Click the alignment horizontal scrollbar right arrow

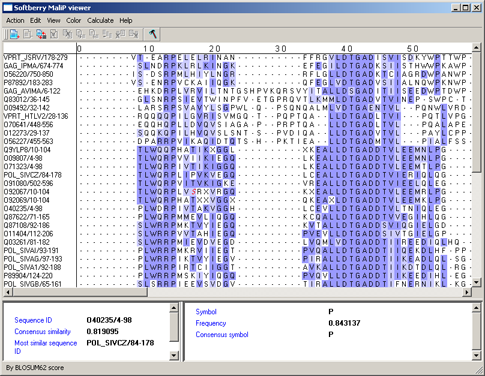[467, 292]
